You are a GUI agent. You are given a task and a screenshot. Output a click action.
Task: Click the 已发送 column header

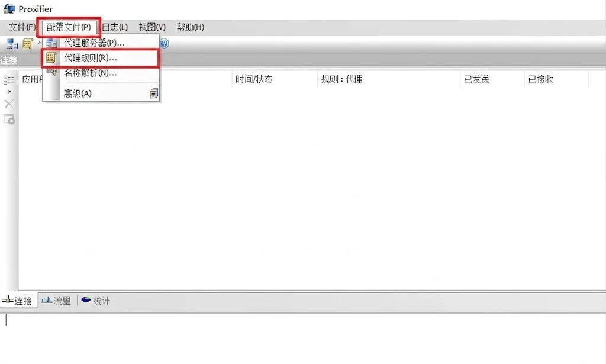point(492,79)
